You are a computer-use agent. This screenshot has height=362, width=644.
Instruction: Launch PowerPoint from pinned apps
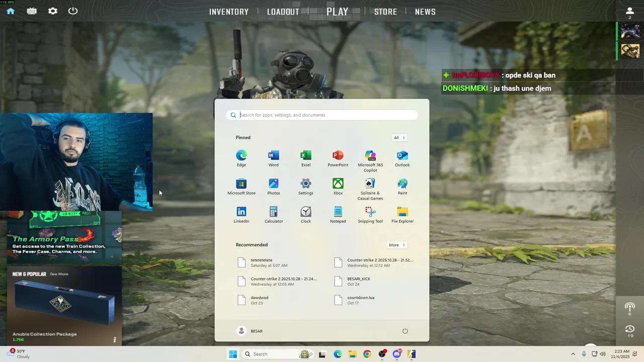pyautogui.click(x=338, y=159)
